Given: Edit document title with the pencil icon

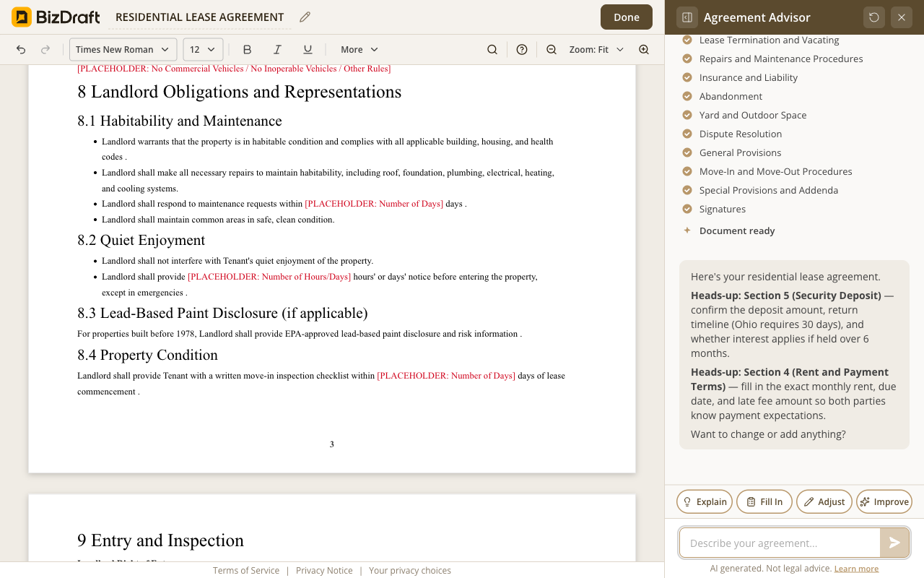Looking at the screenshot, I should pos(305,17).
